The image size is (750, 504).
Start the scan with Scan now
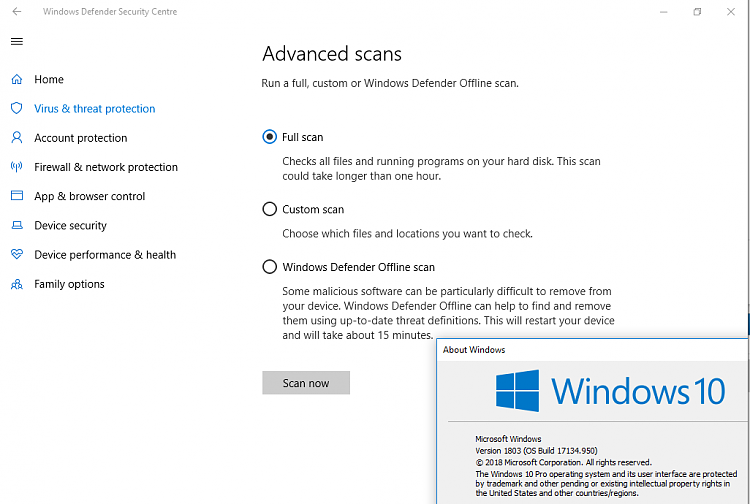point(306,383)
